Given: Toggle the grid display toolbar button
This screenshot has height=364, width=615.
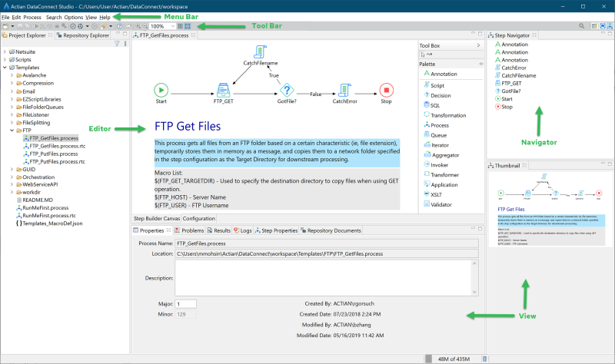Looking at the screenshot, I should pyautogui.click(x=180, y=26).
